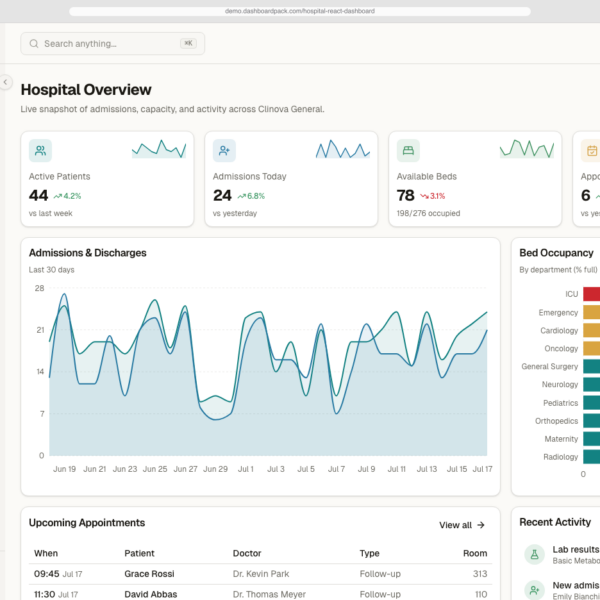600x600 pixels.
Task: Click the Maternity department label
Action: pyautogui.click(x=561, y=439)
